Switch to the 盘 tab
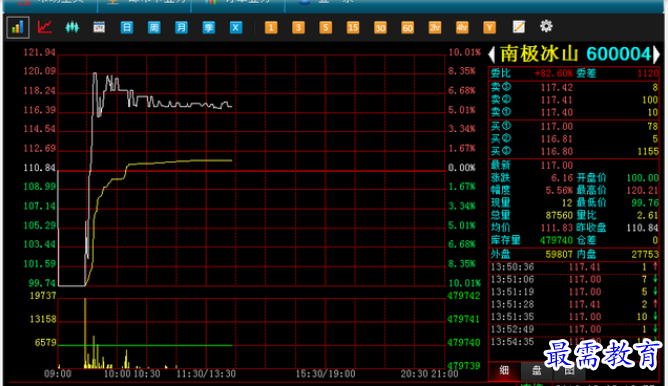The height and width of the screenshot is (386, 668). 536,371
